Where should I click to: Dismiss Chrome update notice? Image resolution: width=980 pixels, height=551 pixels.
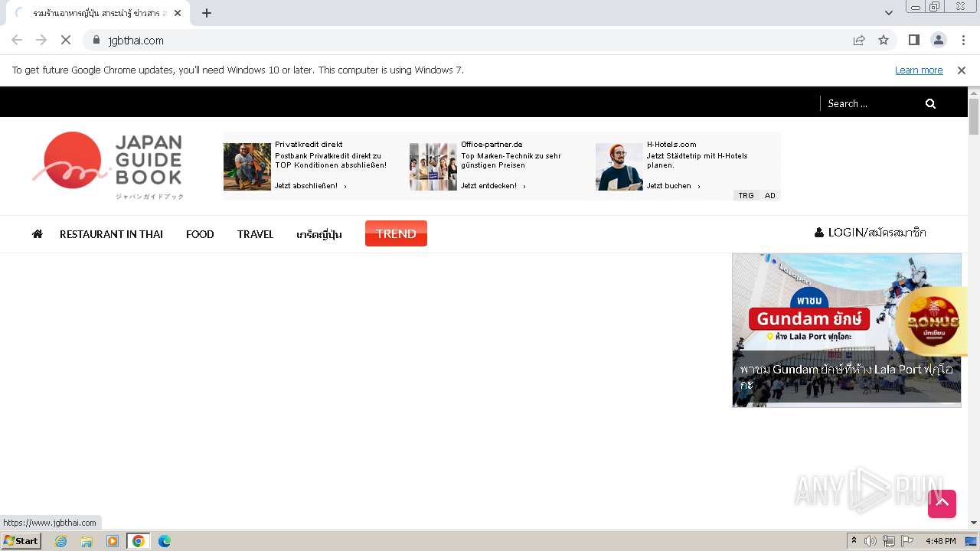(962, 70)
